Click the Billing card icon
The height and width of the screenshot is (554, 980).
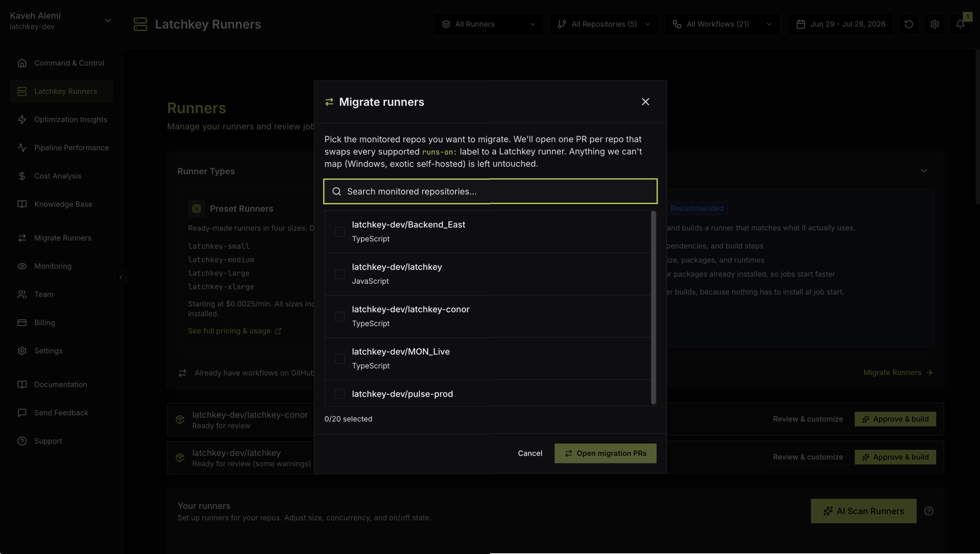point(22,322)
